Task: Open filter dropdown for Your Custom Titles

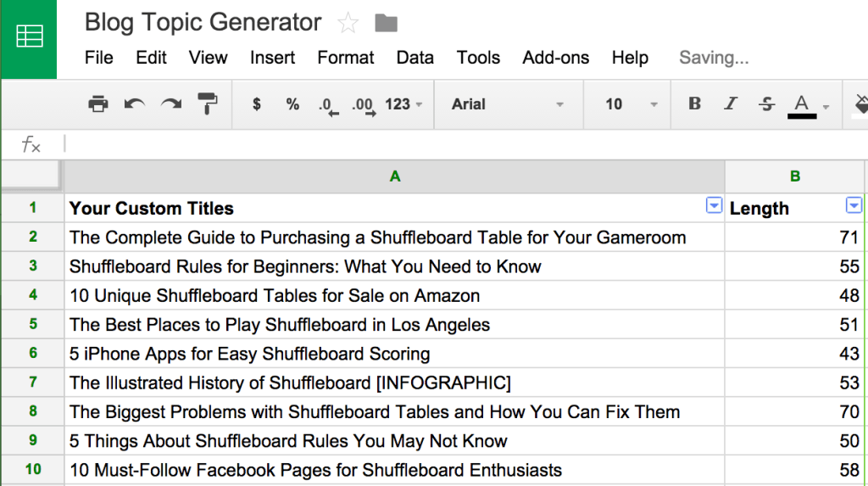Action: coord(714,205)
